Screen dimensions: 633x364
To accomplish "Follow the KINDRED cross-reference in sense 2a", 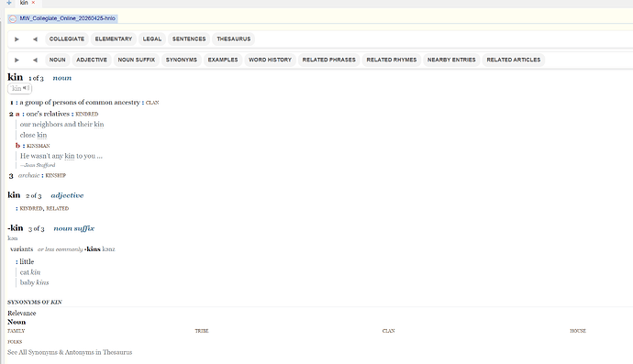I will coord(87,115).
